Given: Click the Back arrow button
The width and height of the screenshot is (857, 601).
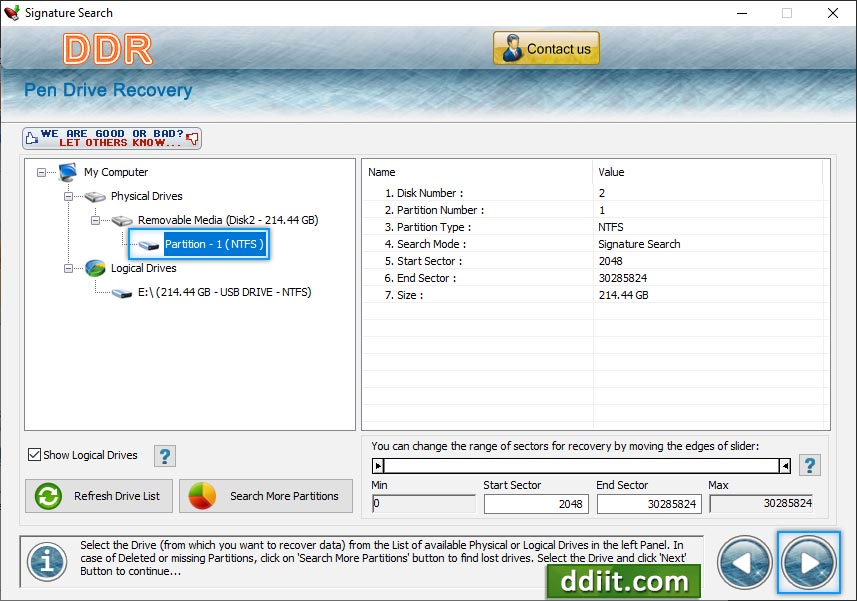Looking at the screenshot, I should [745, 563].
